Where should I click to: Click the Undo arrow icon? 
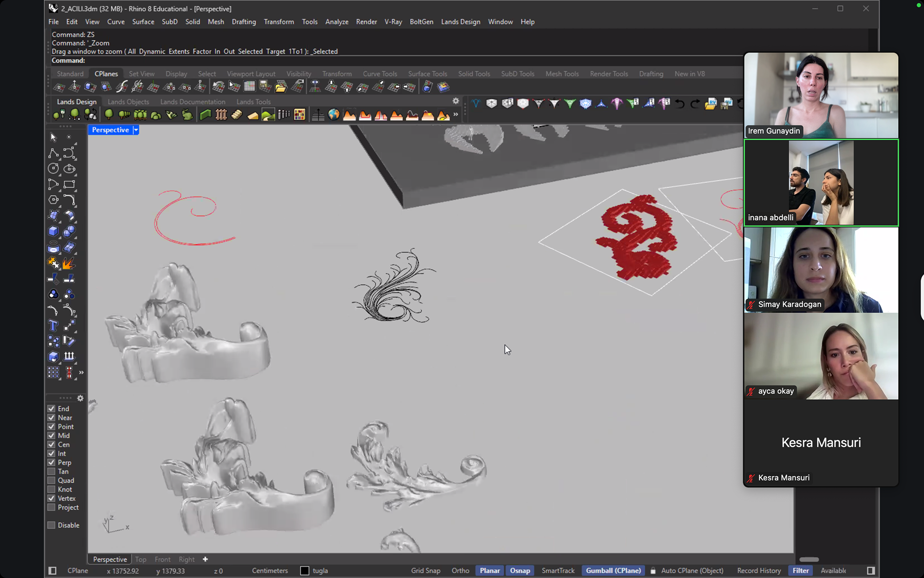coord(680,104)
